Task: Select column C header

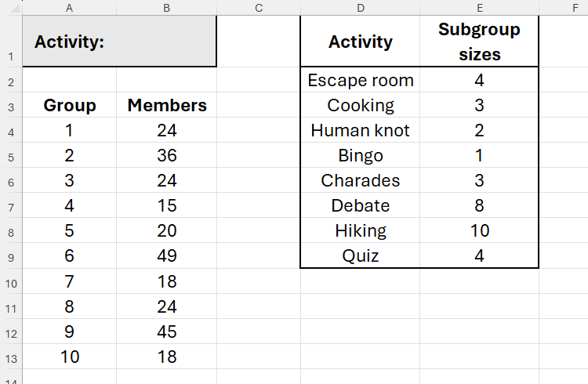Action: [258, 8]
